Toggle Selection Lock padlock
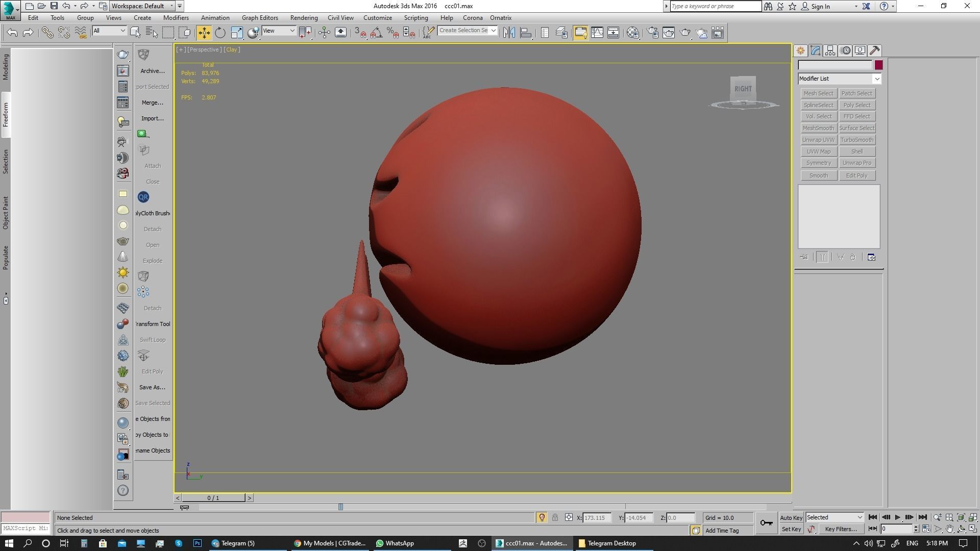This screenshot has width=980, height=551. pos(555,517)
